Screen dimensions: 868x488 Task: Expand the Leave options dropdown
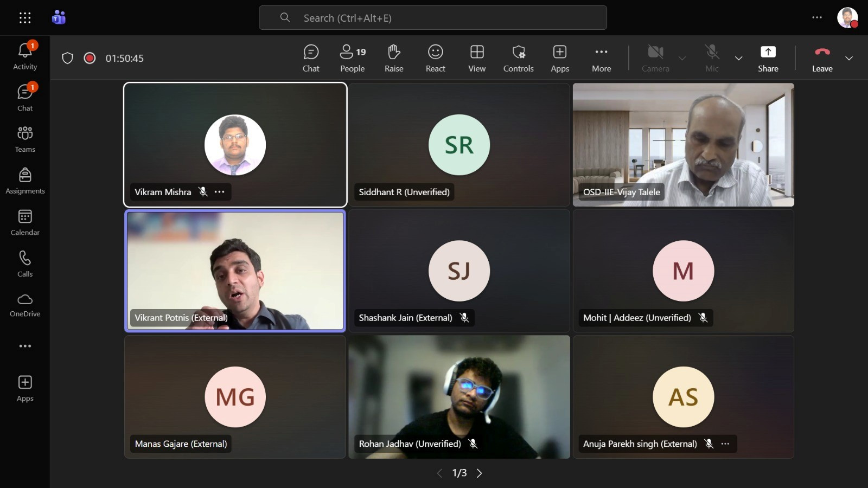(849, 59)
